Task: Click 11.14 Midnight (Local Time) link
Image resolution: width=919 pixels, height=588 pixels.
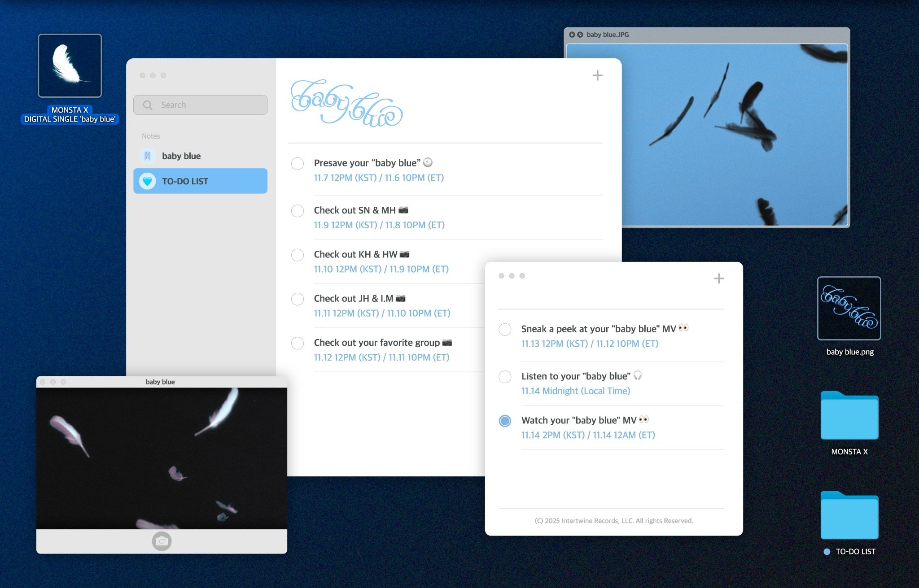Action: click(575, 391)
